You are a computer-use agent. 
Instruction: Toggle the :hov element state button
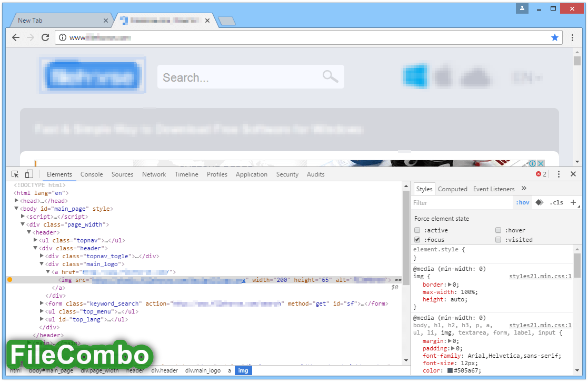(522, 203)
